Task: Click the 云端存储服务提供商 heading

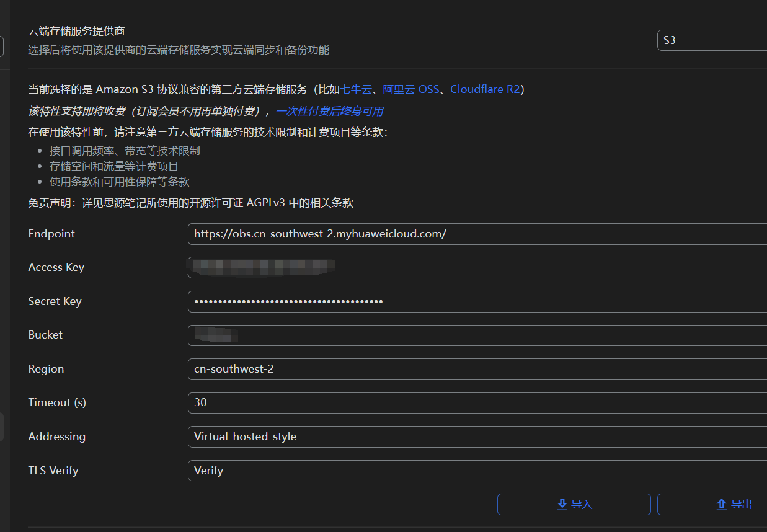Action: [x=77, y=31]
